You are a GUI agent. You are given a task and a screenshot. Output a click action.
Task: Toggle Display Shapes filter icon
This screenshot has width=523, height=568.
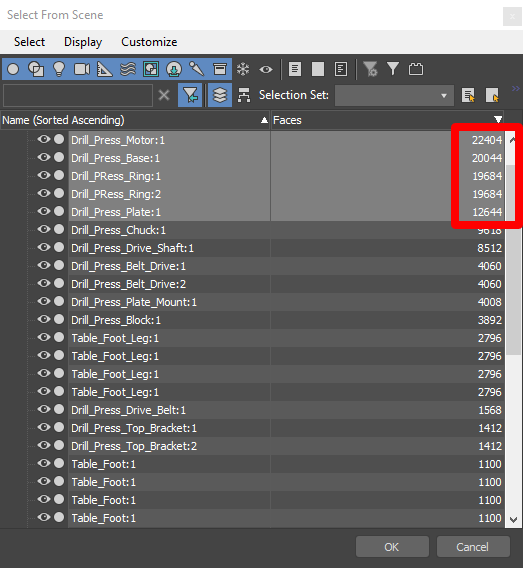36,69
